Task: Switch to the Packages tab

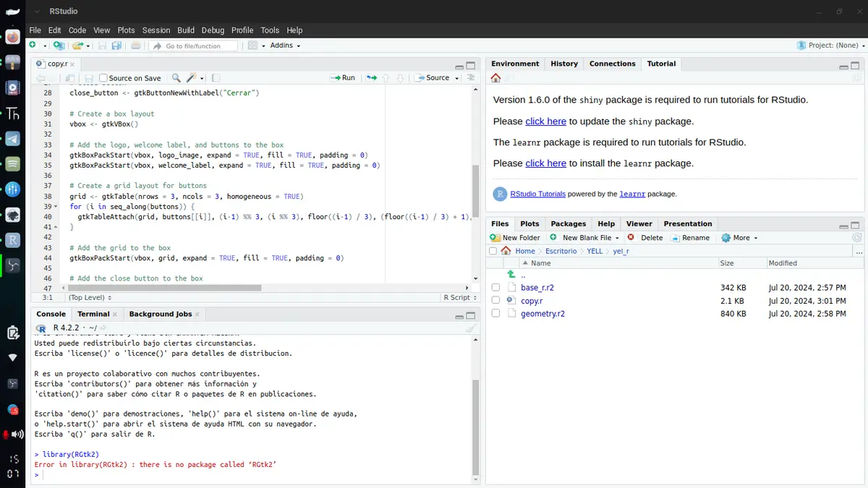Action: pyautogui.click(x=568, y=224)
